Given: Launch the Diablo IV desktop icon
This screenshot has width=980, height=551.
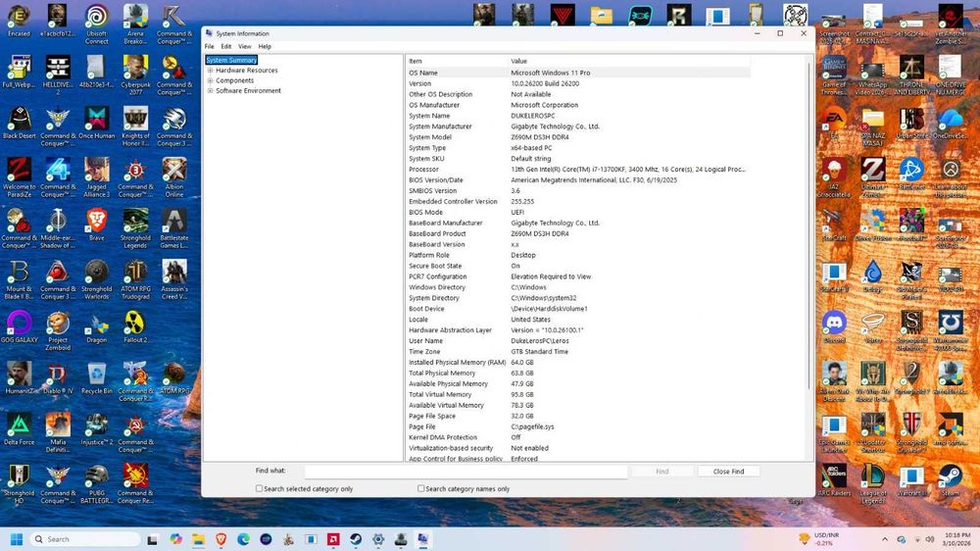Looking at the screenshot, I should (x=58, y=379).
